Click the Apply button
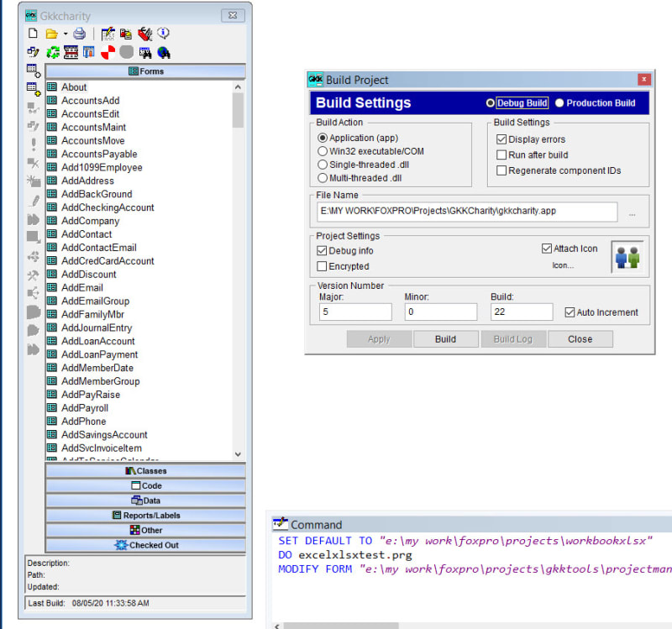The image size is (672, 629). pyautogui.click(x=380, y=339)
